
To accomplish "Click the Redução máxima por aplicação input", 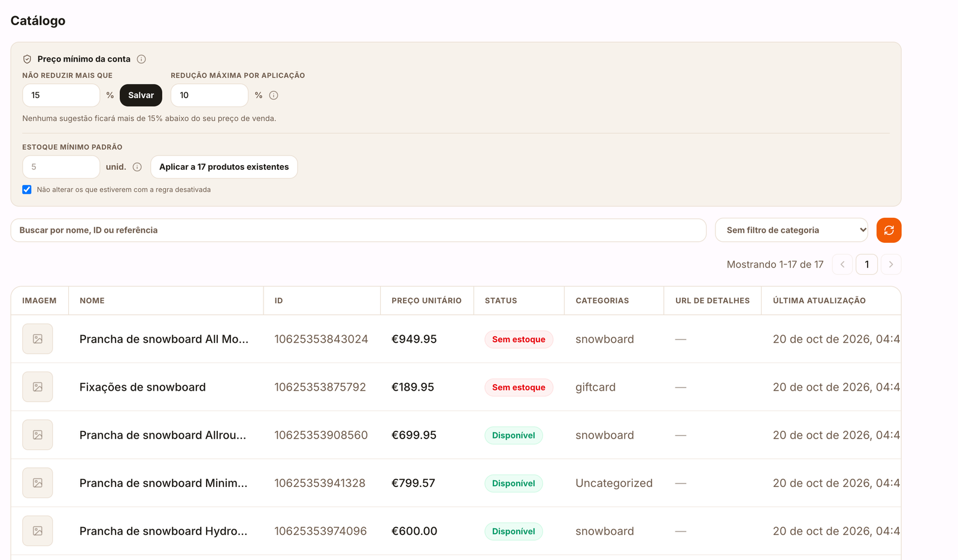I will click(x=210, y=95).
